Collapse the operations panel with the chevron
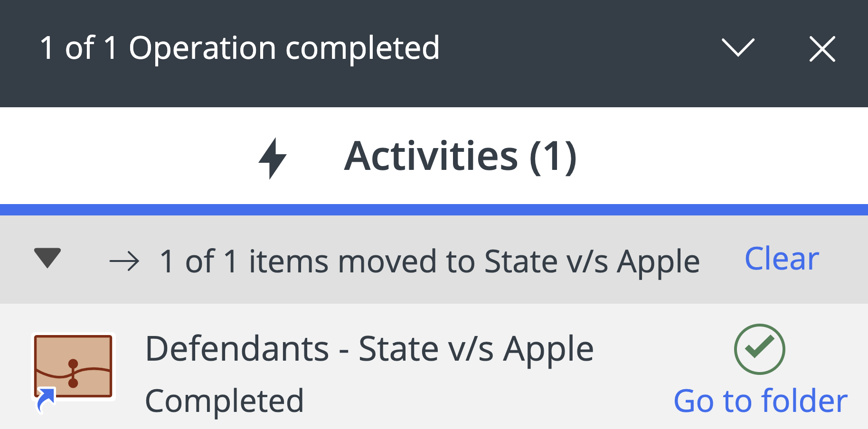Viewport: 868px width, 429px height. point(738,48)
